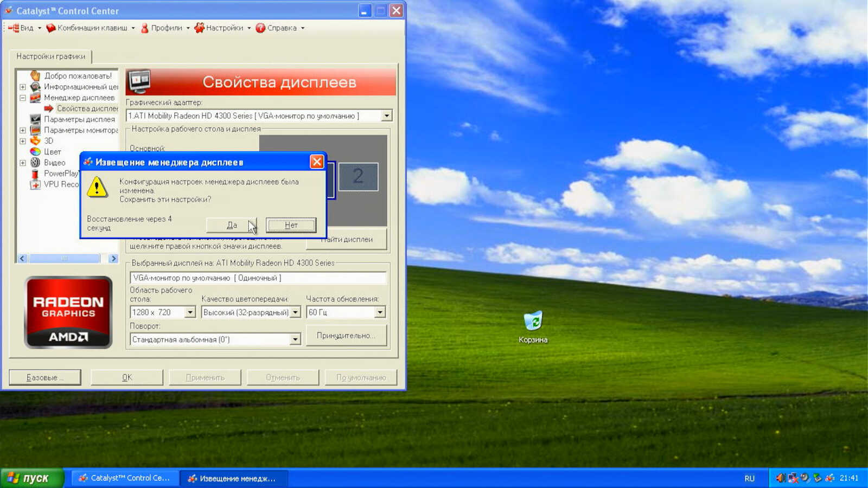The height and width of the screenshot is (488, 868).
Task: Open the desktop area 1280 x 720 dropdown
Action: [190, 312]
